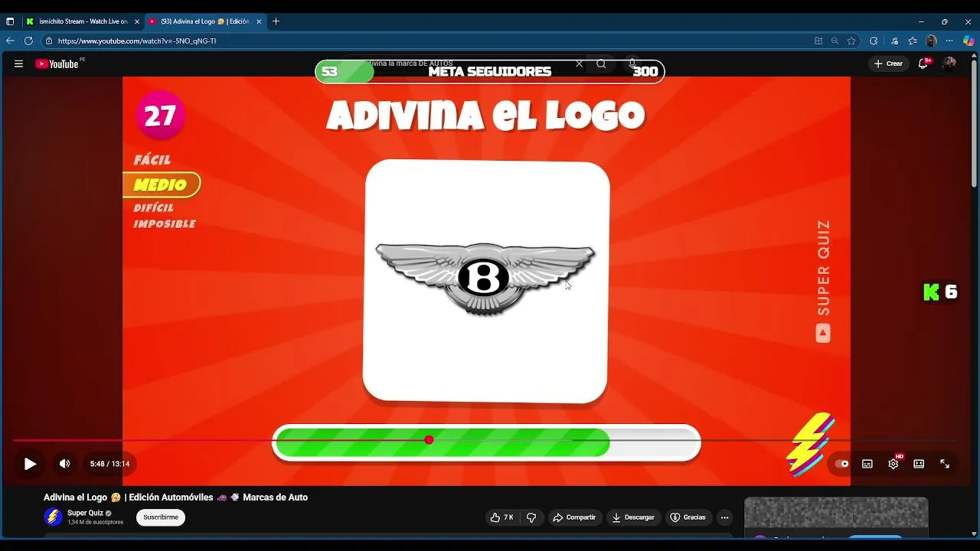The height and width of the screenshot is (551, 980).
Task: View site information lock icon
Action: click(x=49, y=41)
